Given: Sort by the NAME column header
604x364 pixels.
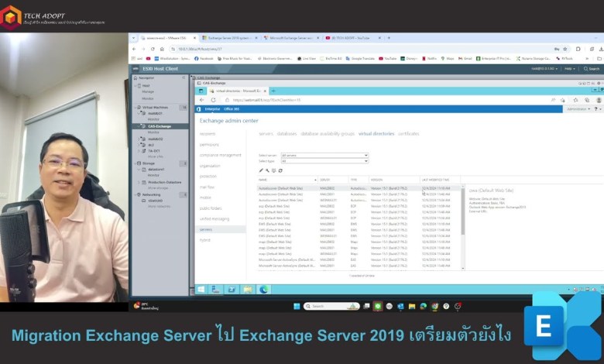Looking at the screenshot, I should tap(287, 180).
